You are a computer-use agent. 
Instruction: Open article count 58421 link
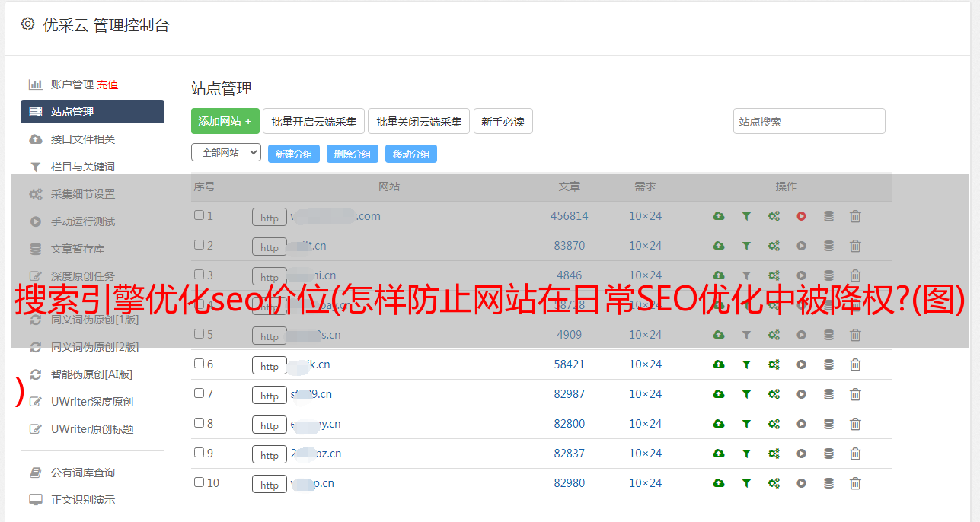pos(570,364)
